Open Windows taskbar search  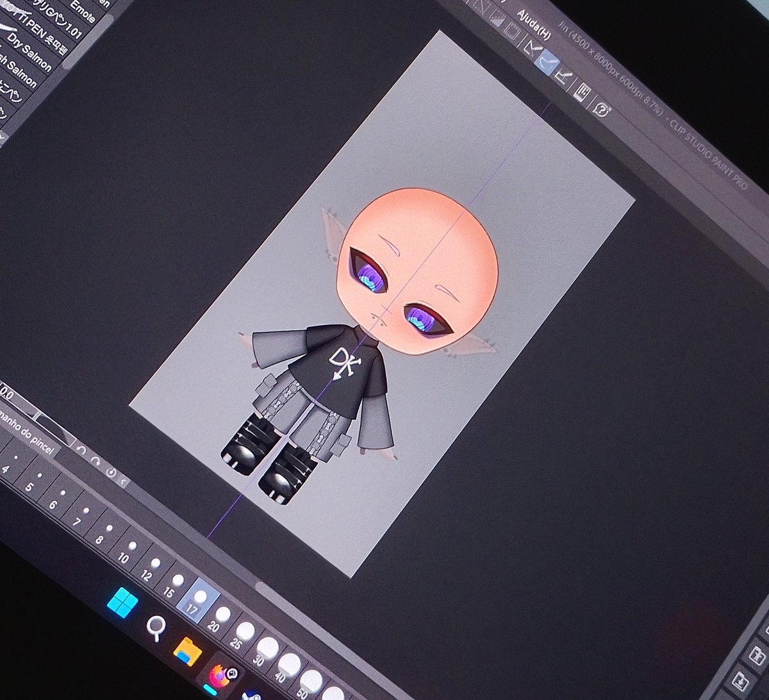click(156, 628)
